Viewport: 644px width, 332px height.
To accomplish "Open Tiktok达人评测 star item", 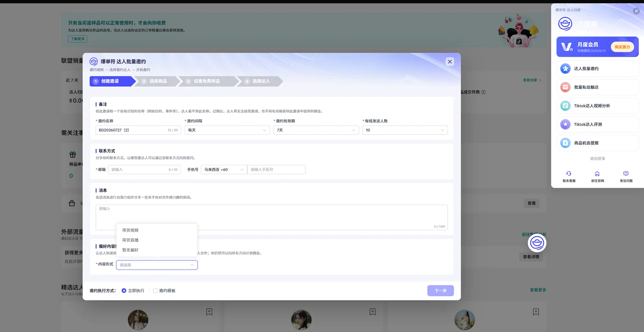I will 597,124.
